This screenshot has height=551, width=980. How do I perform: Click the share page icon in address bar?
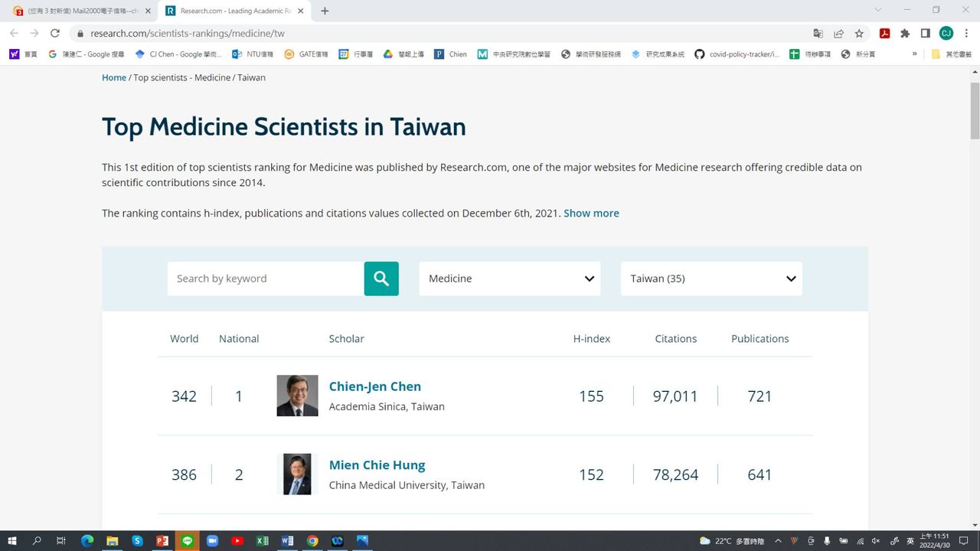[839, 33]
